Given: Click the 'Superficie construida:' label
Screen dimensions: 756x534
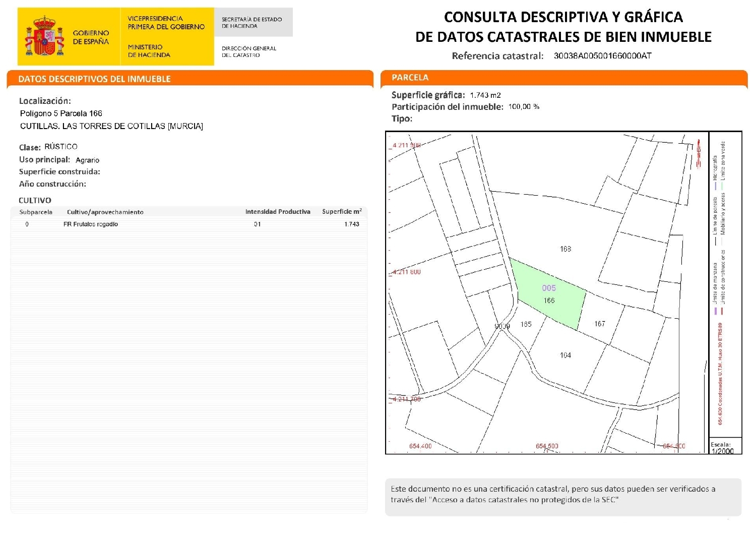Looking at the screenshot, I should click(59, 171).
